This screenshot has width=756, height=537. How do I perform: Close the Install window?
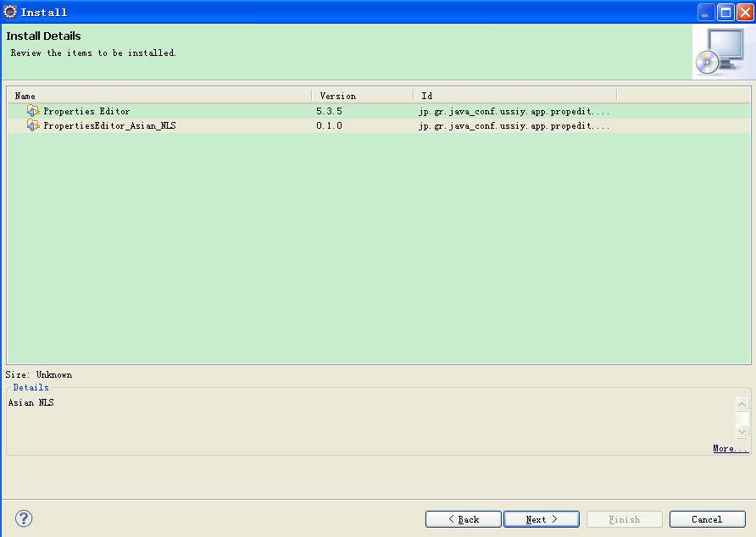coord(745,12)
